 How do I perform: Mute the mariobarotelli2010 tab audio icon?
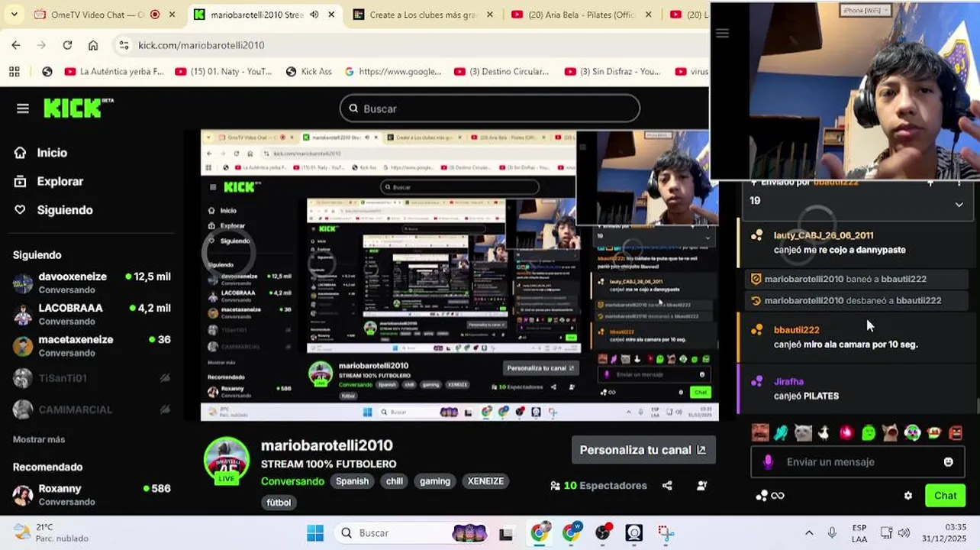[x=314, y=15]
